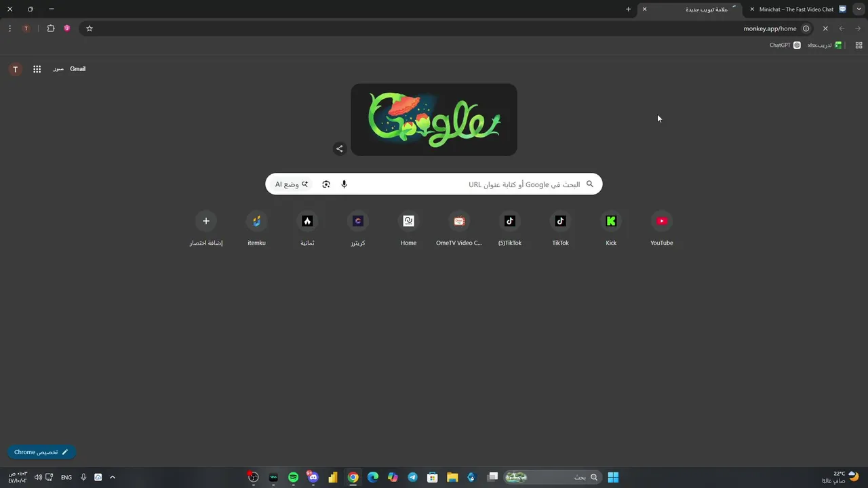Open the Chrome three-dot menu
This screenshot has width=868, height=488.
(x=9, y=28)
